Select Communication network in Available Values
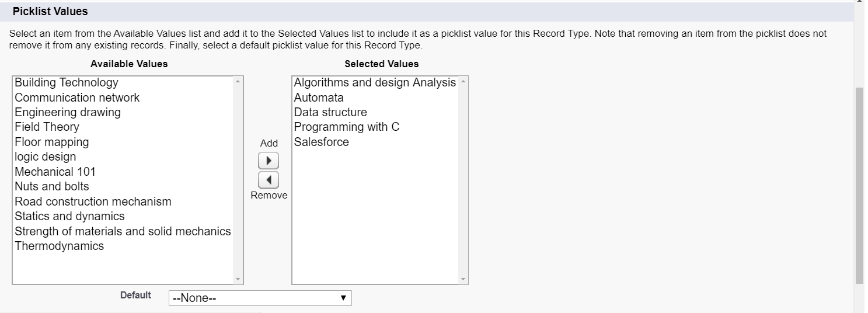868x313 pixels. click(x=77, y=98)
